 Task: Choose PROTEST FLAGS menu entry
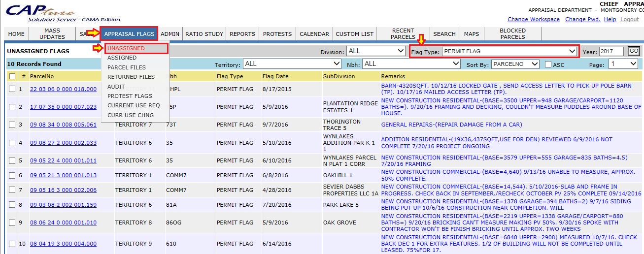130,96
